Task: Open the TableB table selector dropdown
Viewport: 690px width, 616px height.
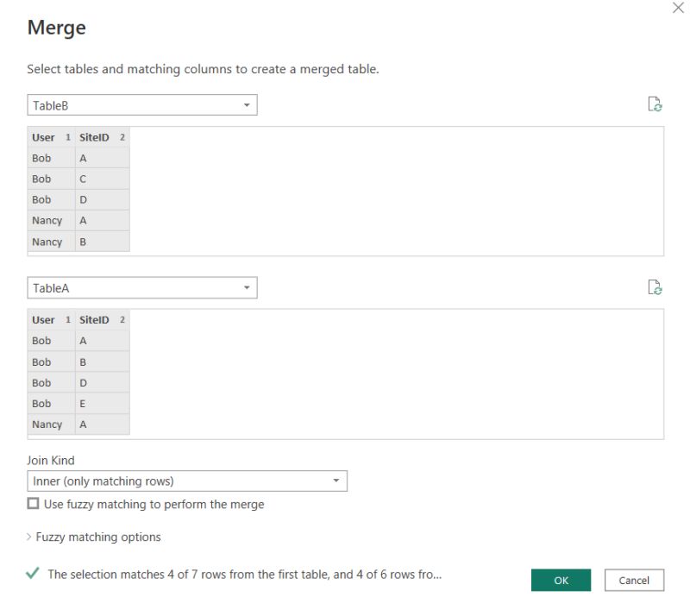Action: click(248, 104)
